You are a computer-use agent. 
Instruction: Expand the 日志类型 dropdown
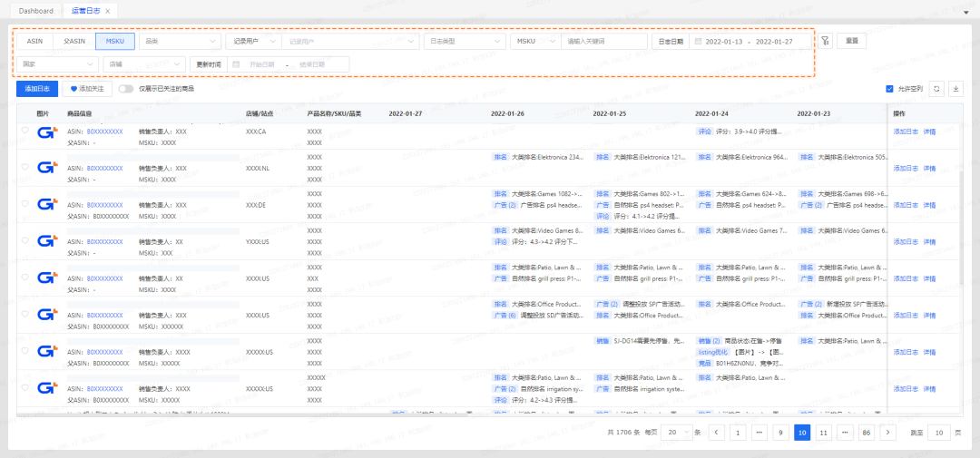pyautogui.click(x=465, y=41)
